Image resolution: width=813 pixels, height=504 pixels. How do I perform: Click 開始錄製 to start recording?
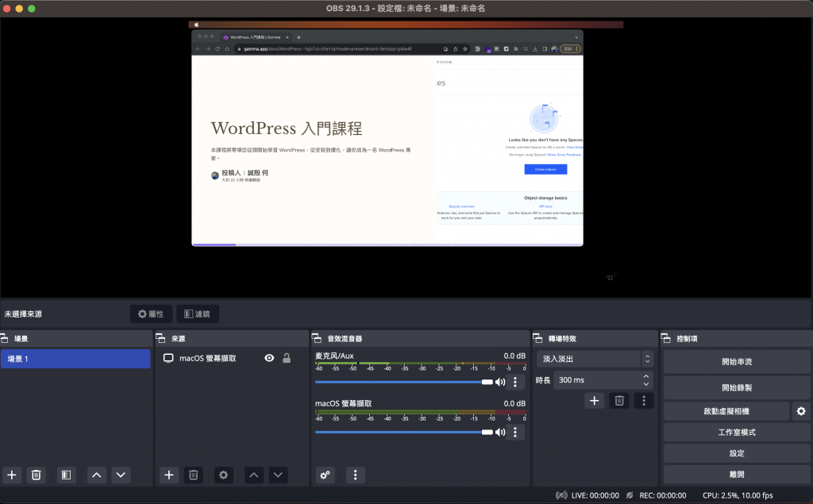[x=737, y=387]
